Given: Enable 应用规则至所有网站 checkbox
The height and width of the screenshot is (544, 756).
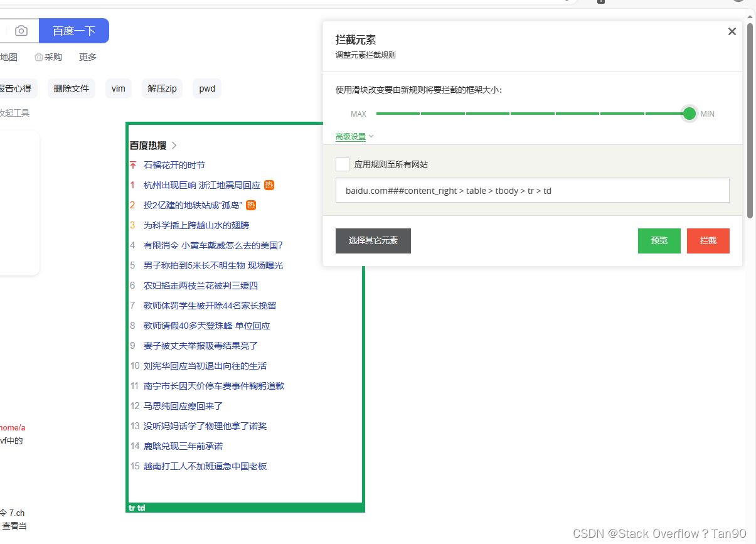Looking at the screenshot, I should click(x=343, y=164).
